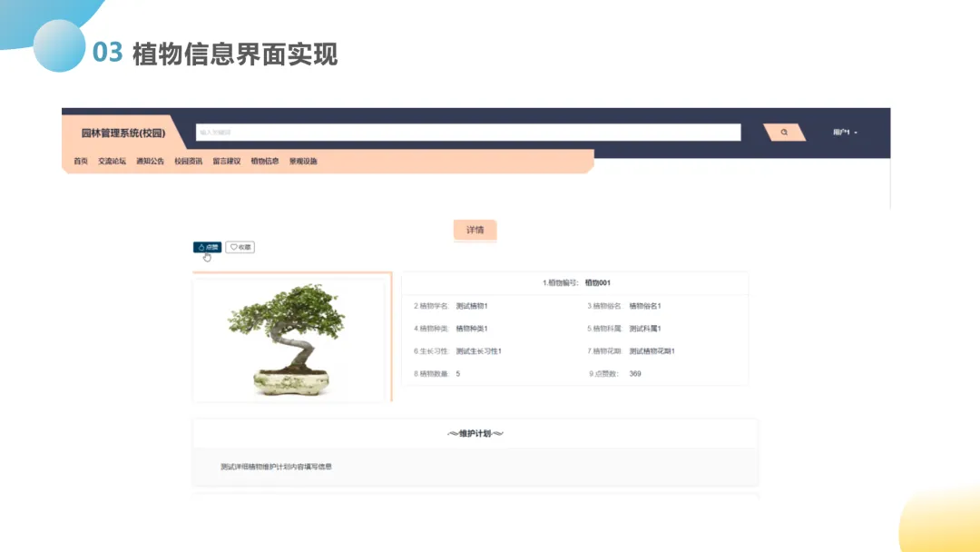Click the like count value 369

click(635, 373)
